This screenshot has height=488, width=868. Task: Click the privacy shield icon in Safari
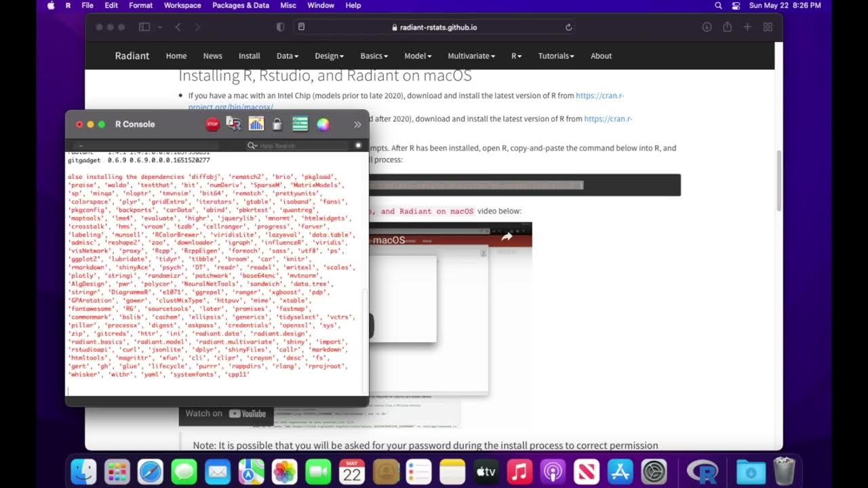(x=280, y=27)
